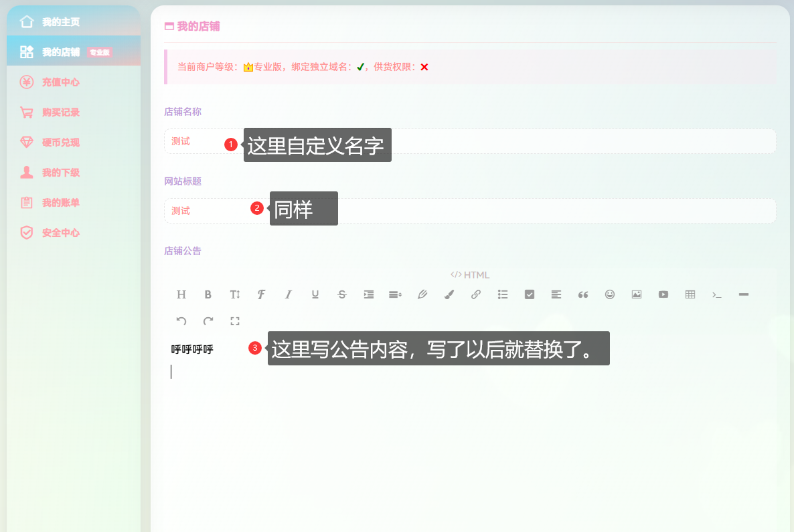This screenshot has height=532, width=794.
Task: Open the text alignment dropdown
Action: tap(556, 294)
